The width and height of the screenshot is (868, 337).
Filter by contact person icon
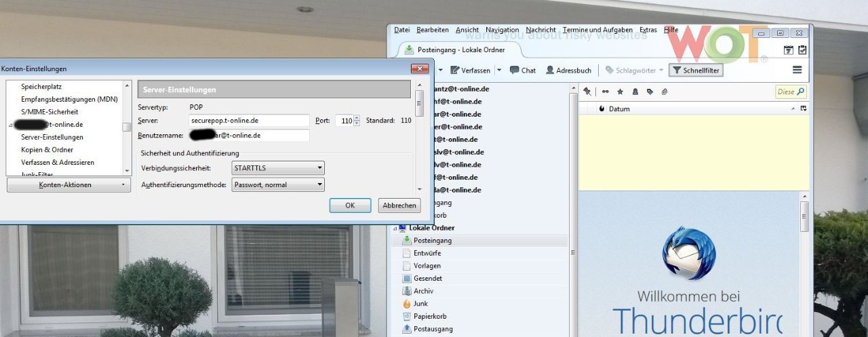(635, 92)
